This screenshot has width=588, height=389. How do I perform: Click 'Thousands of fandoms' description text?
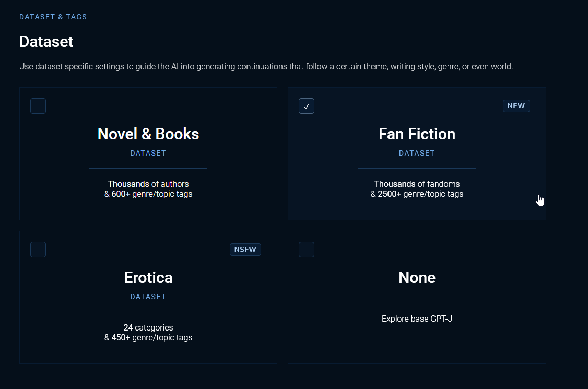click(417, 184)
